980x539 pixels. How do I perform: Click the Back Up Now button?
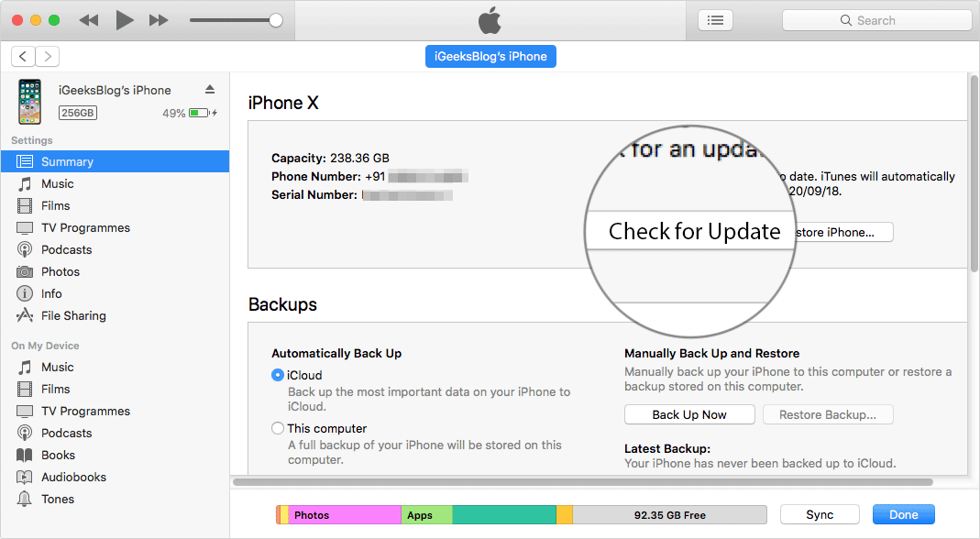(x=689, y=414)
